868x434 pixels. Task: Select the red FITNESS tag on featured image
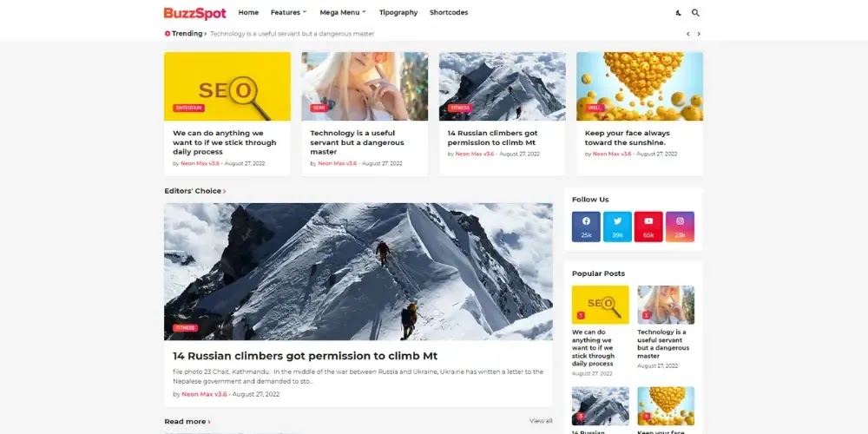(x=186, y=328)
